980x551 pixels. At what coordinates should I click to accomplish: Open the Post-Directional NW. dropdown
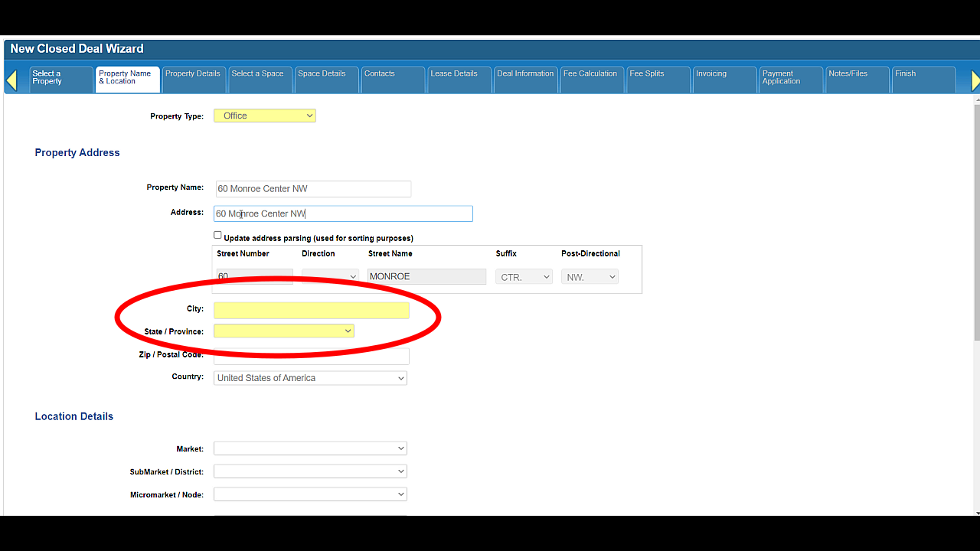click(x=590, y=277)
